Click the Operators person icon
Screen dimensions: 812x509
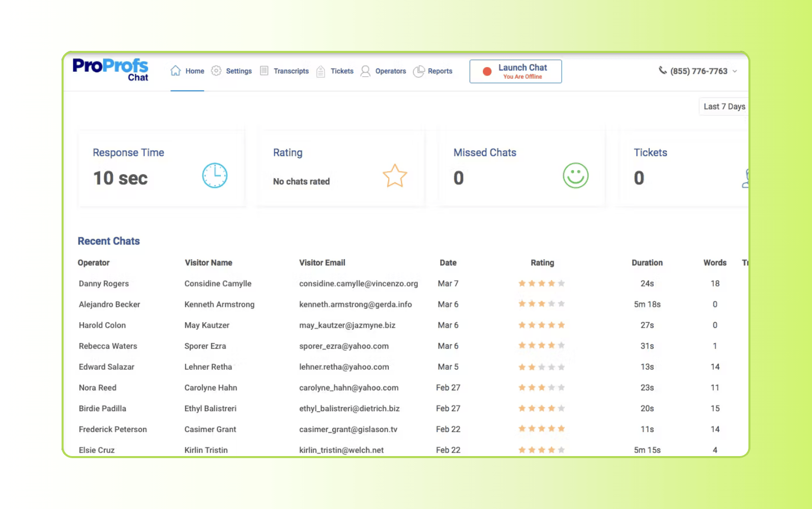[365, 71]
